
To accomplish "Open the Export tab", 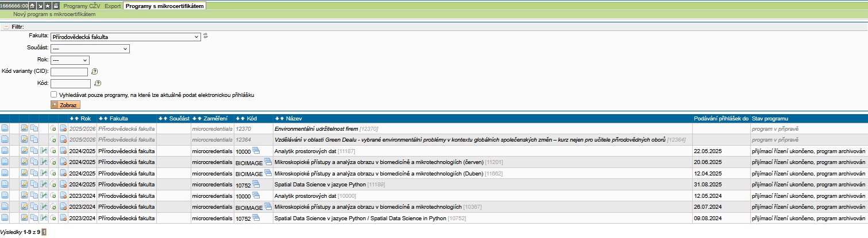I will 113,6.
